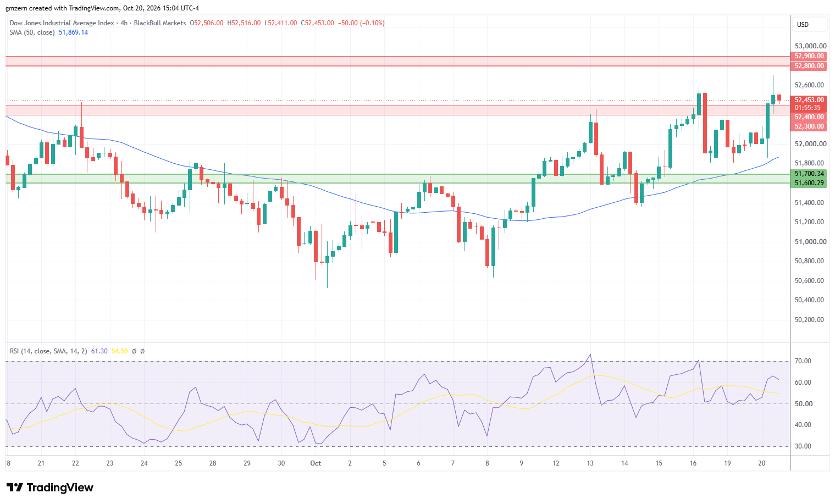Screen dimensions: 835x504
Task: Click the TradingView logo at bottom
Action: [50, 488]
